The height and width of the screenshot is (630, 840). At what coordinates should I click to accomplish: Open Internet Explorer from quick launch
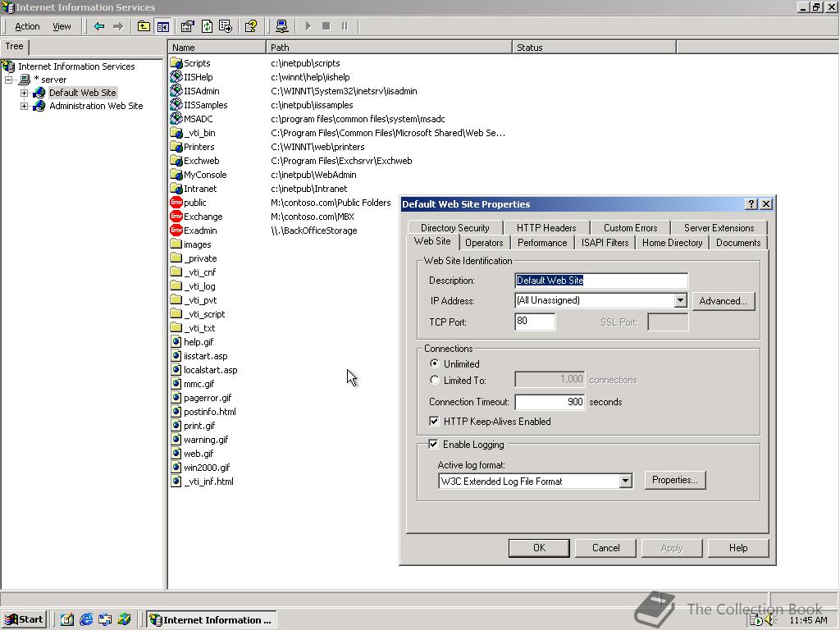(85, 620)
